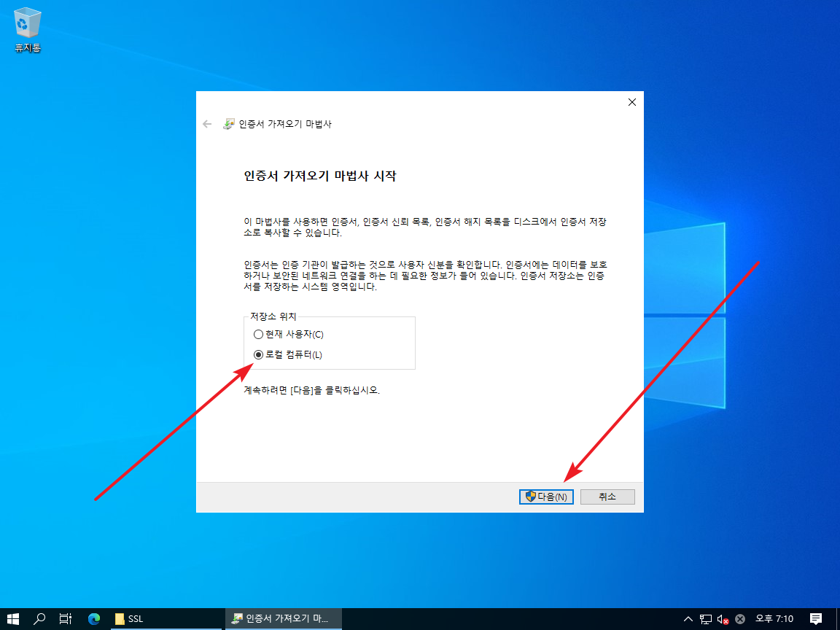The height and width of the screenshot is (630, 840).
Task: Select the 로컬 컴퓨터(L) radio button
Action: [x=288, y=354]
